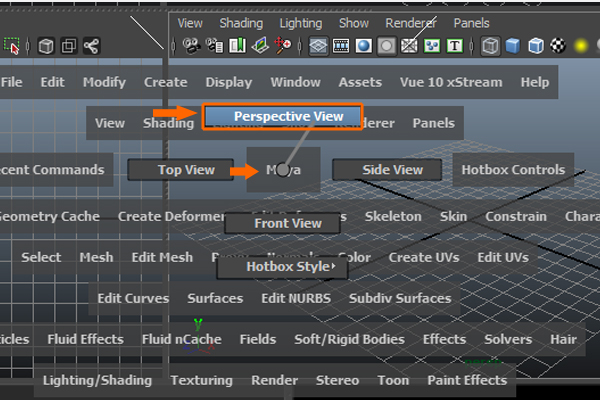The width and height of the screenshot is (600, 400).
Task: Expand the Hotbox Style submenu
Action: [x=282, y=267]
